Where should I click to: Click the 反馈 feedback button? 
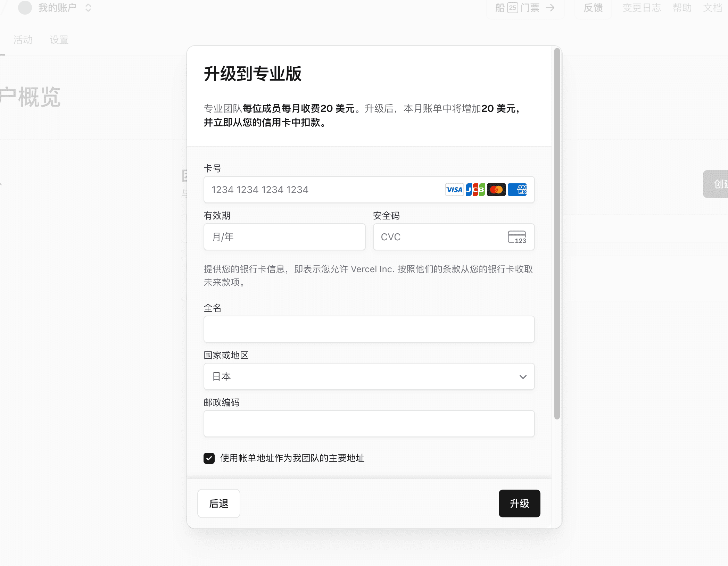point(593,8)
